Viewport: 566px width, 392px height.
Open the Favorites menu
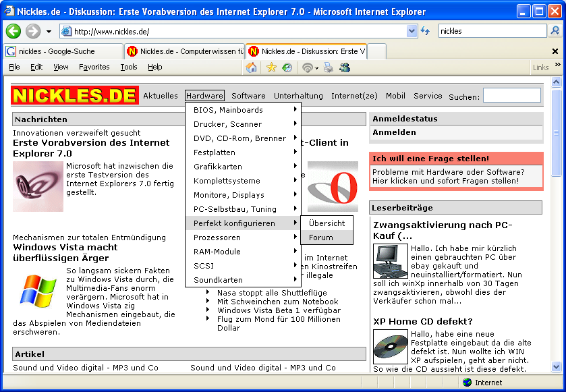tap(94, 67)
